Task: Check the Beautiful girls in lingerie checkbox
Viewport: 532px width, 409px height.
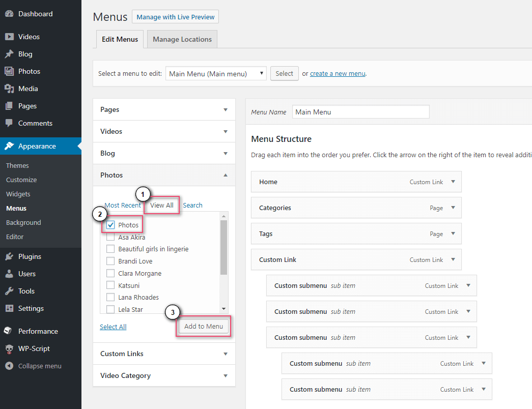Action: [110, 249]
